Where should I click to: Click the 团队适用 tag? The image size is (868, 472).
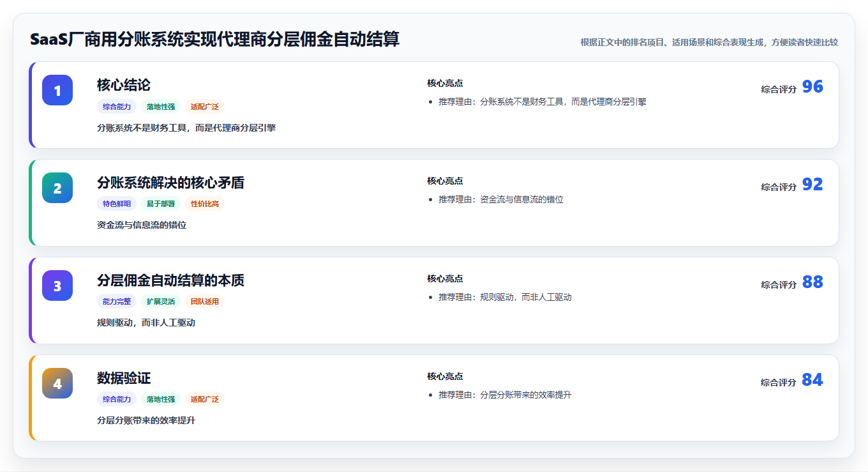[x=205, y=302]
